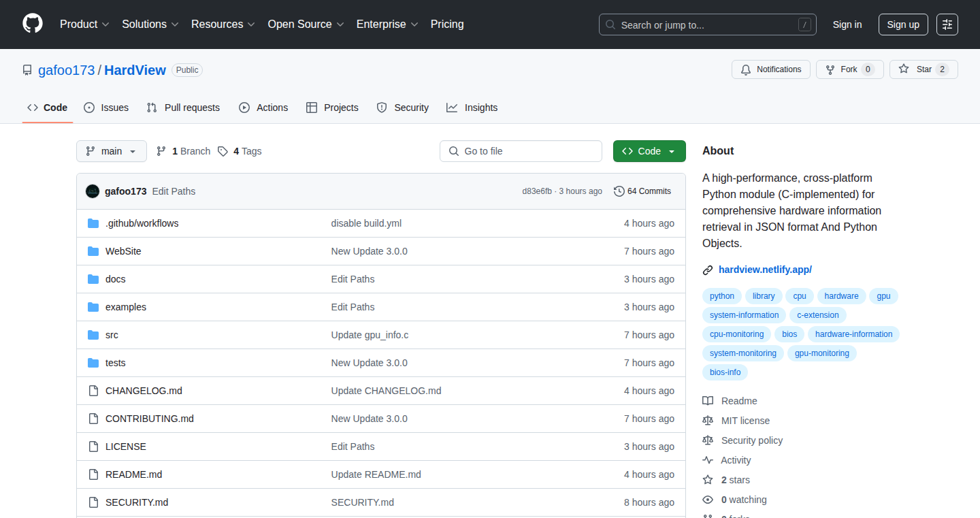The image size is (980, 518).
Task: Open the WebSite folder
Action: click(123, 251)
